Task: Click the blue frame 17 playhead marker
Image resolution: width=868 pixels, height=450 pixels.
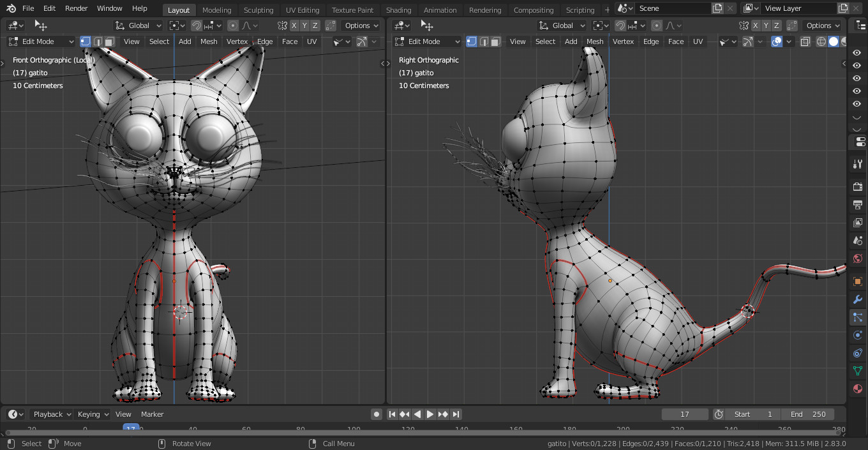Action: 131,428
